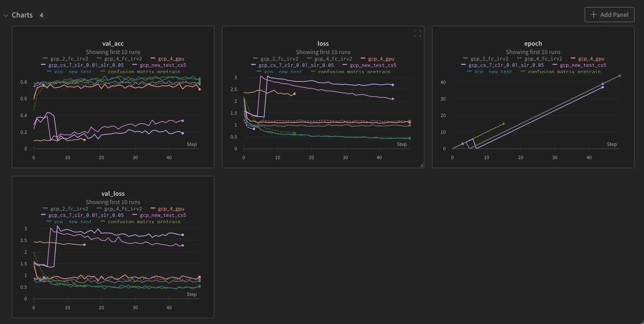644x324 pixels.
Task: Click the plus icon in Add Panel
Action: click(593, 14)
